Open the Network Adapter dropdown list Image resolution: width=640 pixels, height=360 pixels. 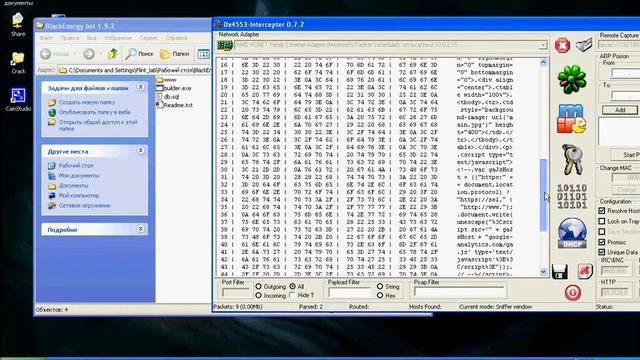[543, 45]
